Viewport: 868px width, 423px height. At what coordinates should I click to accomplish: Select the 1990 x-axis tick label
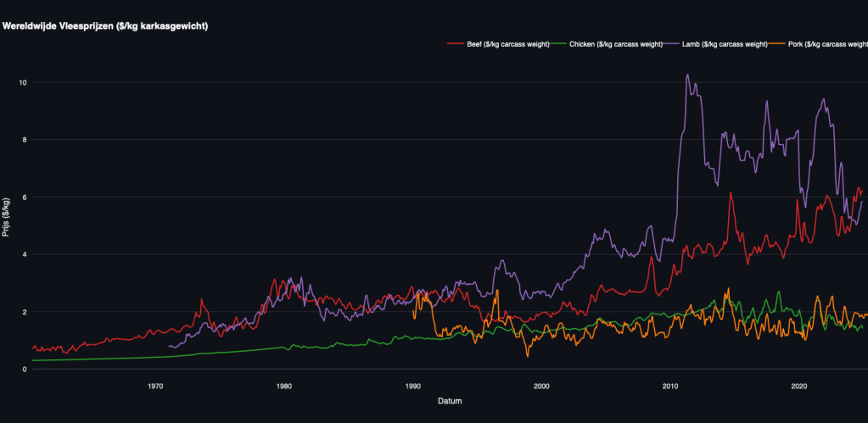pyautogui.click(x=413, y=385)
